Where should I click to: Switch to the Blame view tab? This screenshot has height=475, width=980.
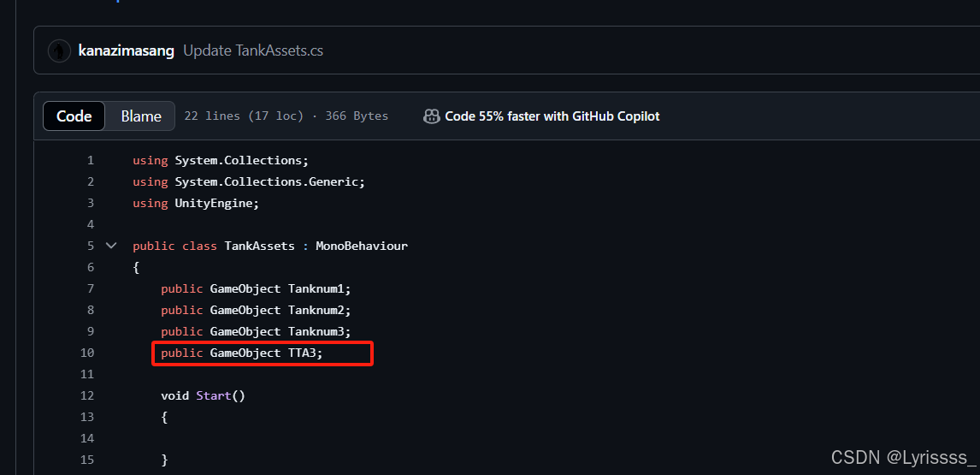(141, 116)
